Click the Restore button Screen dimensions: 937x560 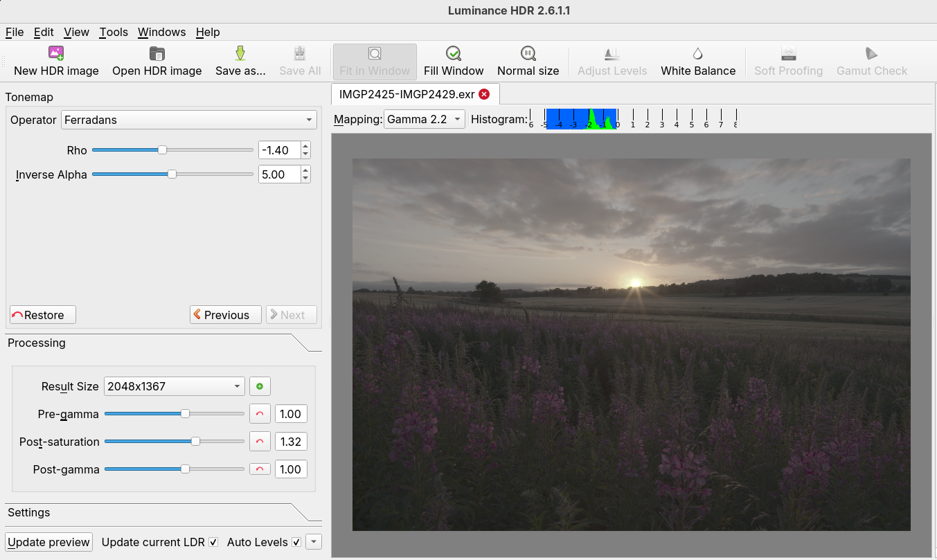[x=43, y=315]
